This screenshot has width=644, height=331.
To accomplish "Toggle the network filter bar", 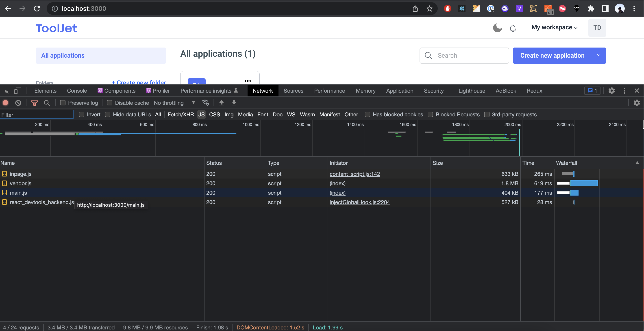I will pos(34,103).
